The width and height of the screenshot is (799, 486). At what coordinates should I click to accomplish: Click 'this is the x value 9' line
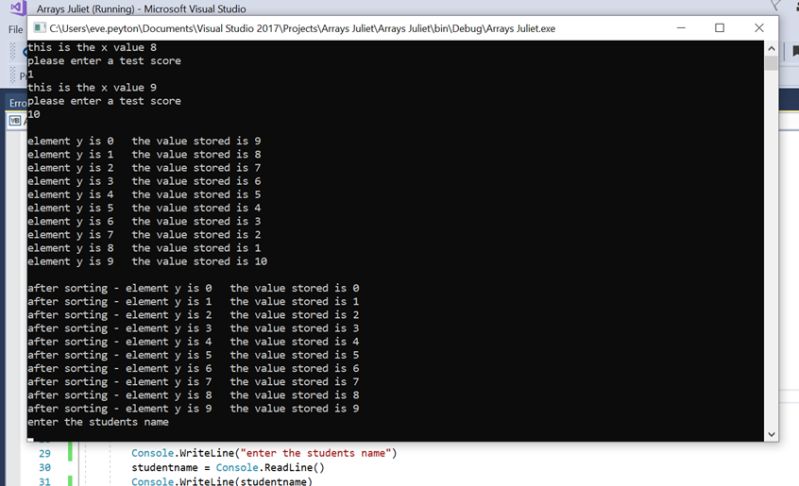pyautogui.click(x=92, y=88)
